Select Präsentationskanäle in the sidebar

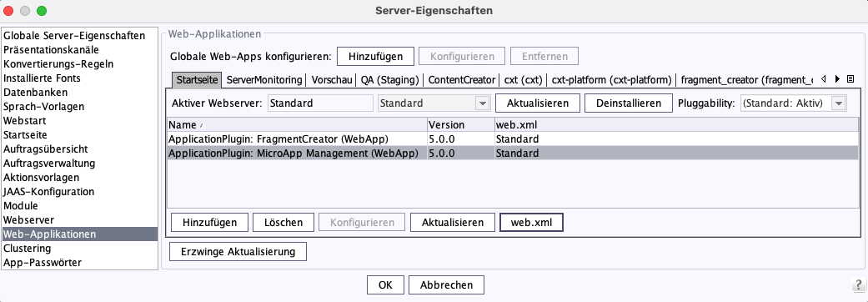coord(80,50)
